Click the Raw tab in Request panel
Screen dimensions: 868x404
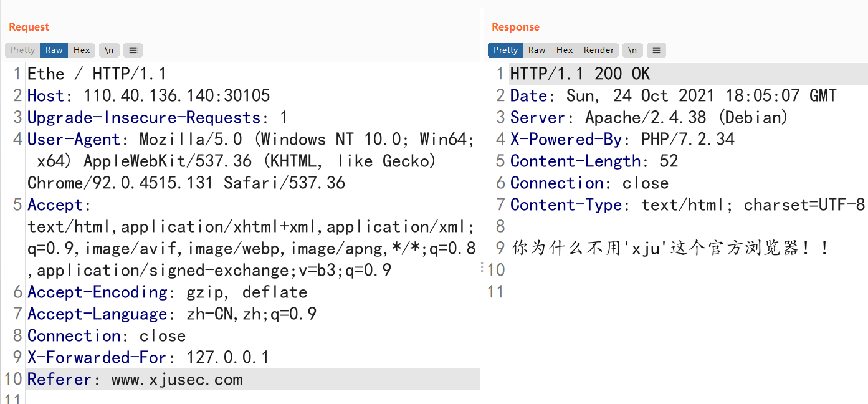53,50
